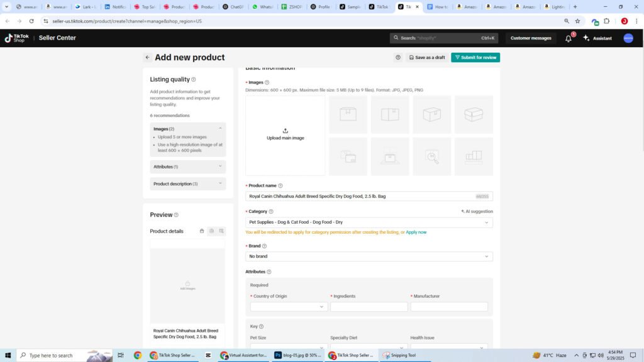This screenshot has height=362, width=644.
Task: Click the Product name text field
Action: 369,196
